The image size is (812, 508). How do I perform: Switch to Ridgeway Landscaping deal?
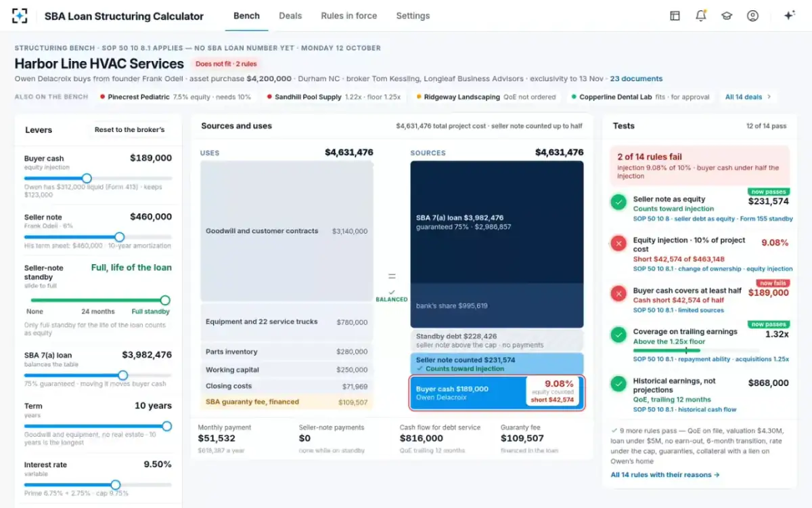487,97
